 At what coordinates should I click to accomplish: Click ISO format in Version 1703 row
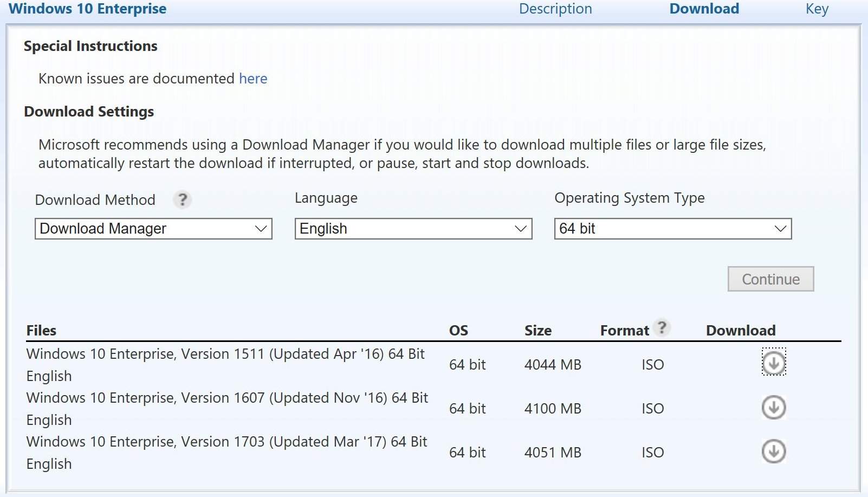pyautogui.click(x=653, y=453)
